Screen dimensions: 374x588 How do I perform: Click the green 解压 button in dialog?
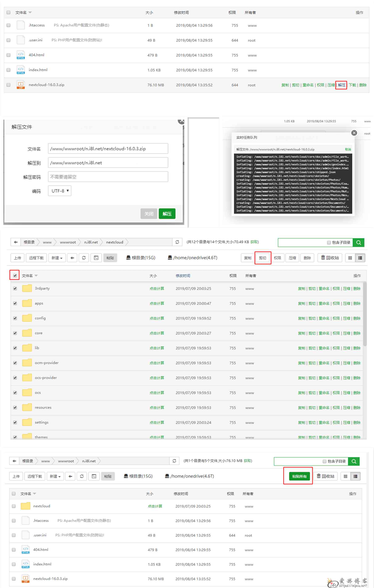(x=167, y=214)
